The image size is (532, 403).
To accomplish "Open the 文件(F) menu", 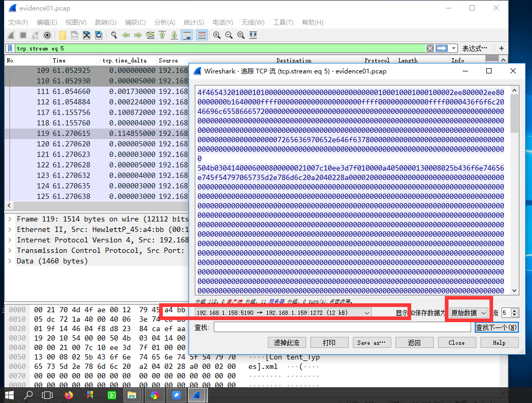I will 18,23.
